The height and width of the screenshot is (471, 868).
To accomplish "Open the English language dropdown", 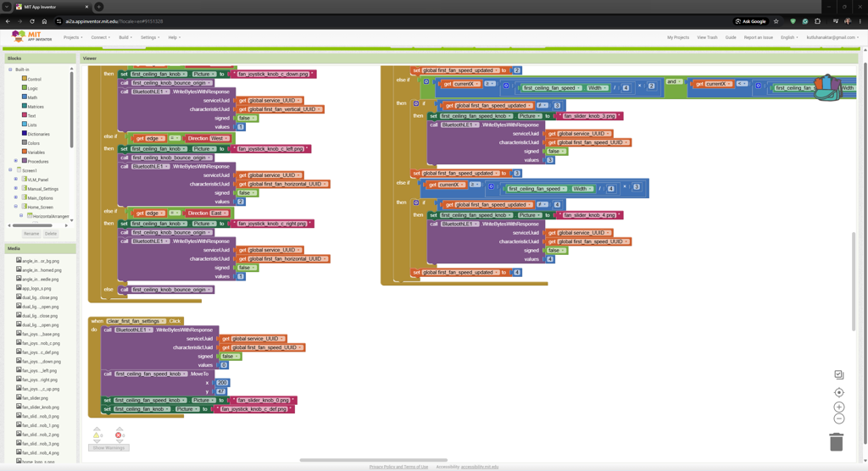I will [x=789, y=37].
